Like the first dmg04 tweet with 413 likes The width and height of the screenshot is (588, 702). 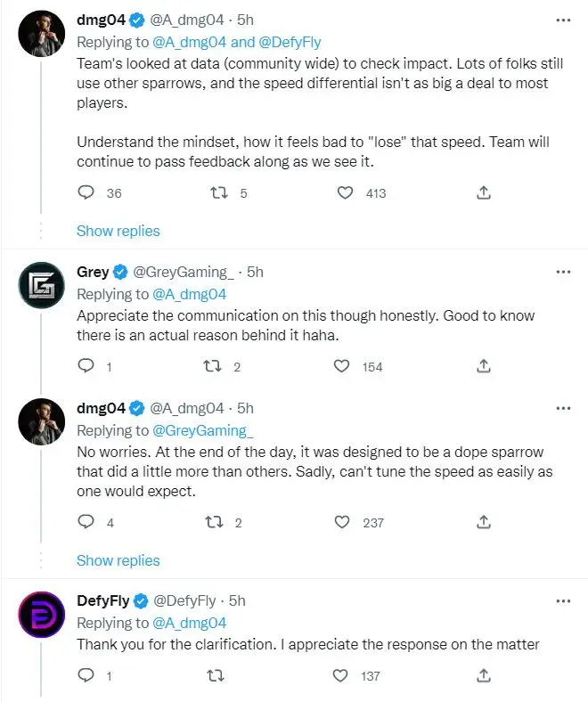point(345,192)
